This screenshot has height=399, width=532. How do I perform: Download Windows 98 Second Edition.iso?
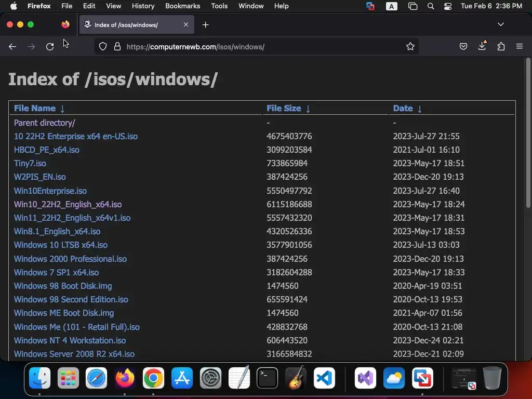[x=71, y=300]
